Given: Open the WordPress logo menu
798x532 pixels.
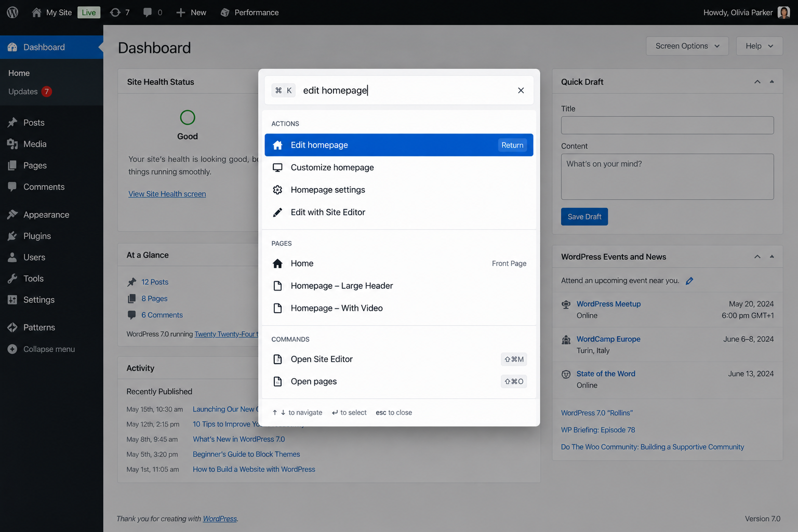Looking at the screenshot, I should [12, 12].
